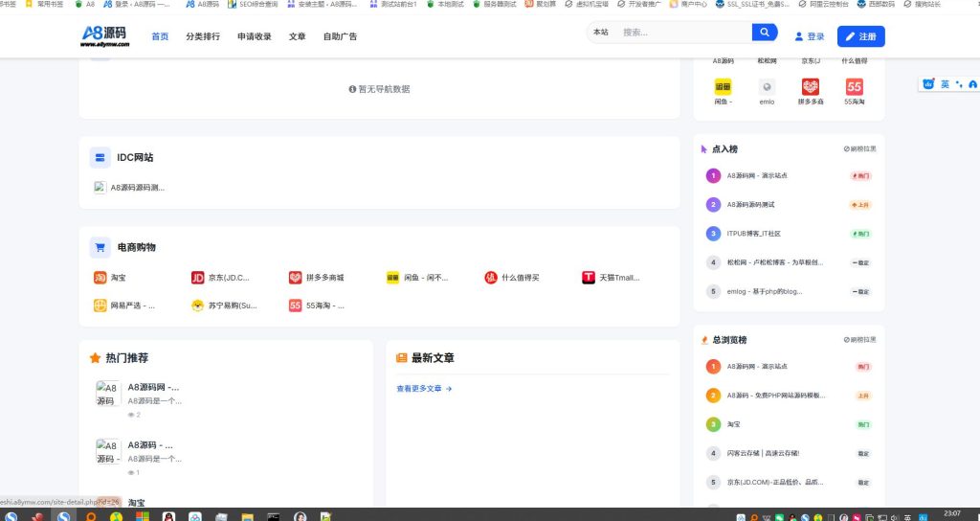Open 55海淘 - ... in the 电商购物 section
980x521 pixels.
[x=316, y=306]
